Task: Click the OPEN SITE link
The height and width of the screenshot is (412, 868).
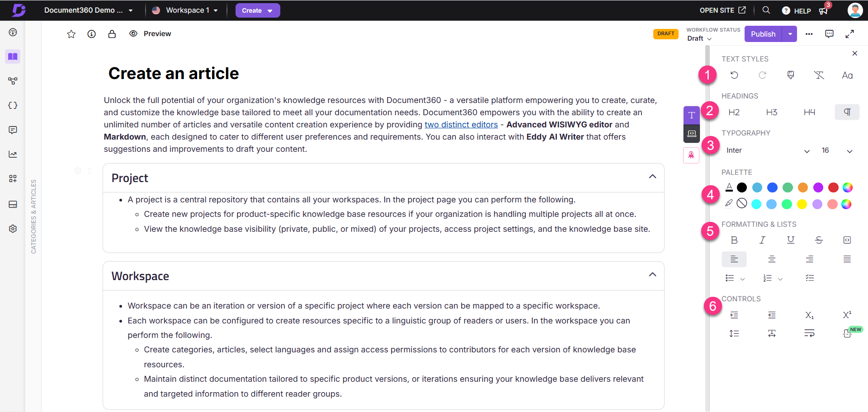Action: click(x=722, y=10)
